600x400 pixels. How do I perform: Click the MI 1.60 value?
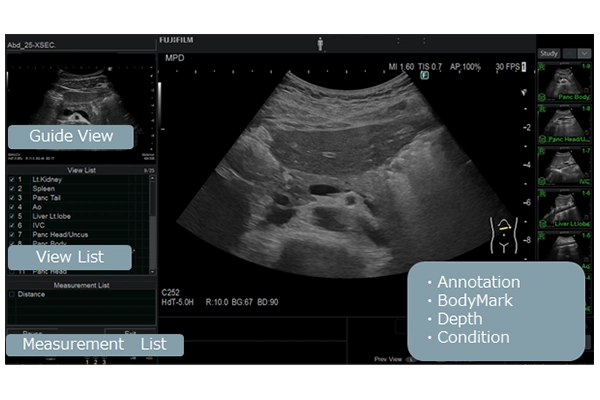pos(401,67)
